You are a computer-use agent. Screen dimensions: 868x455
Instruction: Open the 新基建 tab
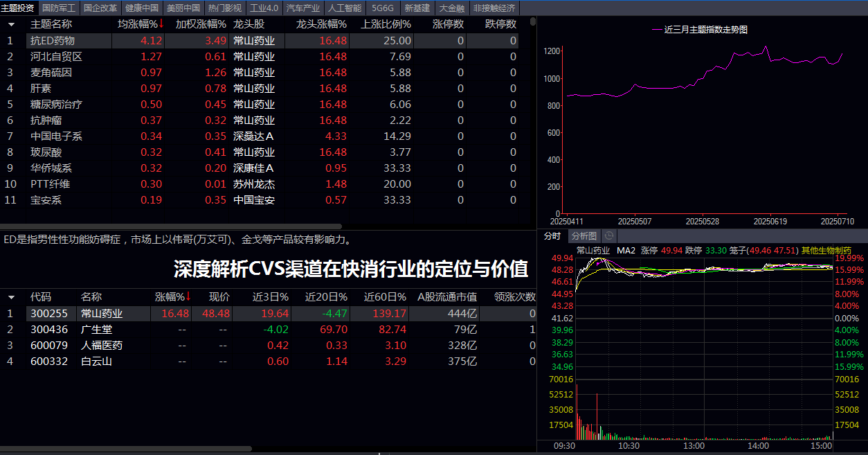click(x=417, y=8)
